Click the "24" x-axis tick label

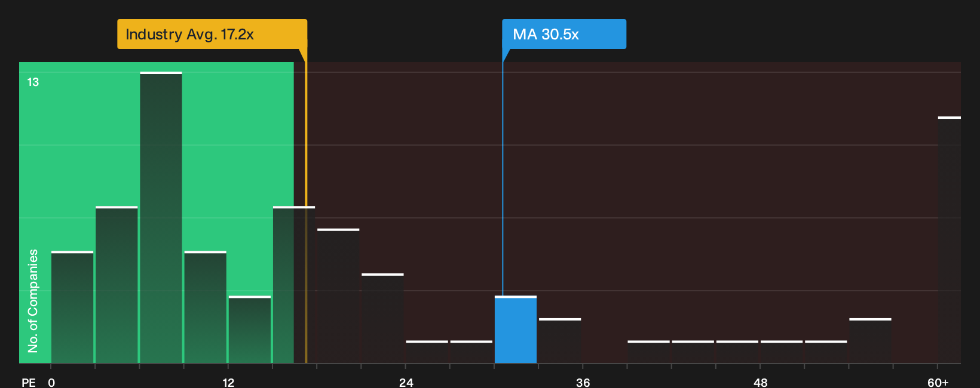point(406,383)
